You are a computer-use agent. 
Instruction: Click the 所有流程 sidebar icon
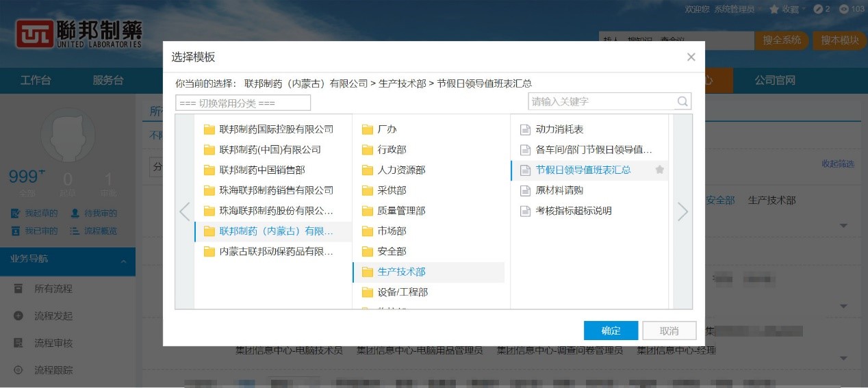pyautogui.click(x=18, y=289)
